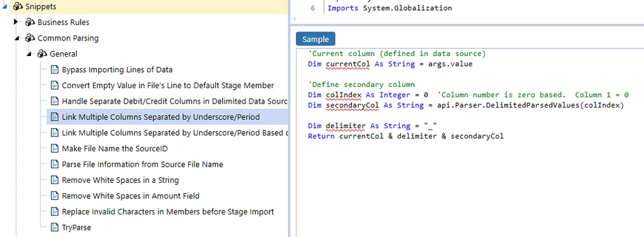644x237 pixels.
Task: Collapse the Snippets root node
Action: click(5, 7)
